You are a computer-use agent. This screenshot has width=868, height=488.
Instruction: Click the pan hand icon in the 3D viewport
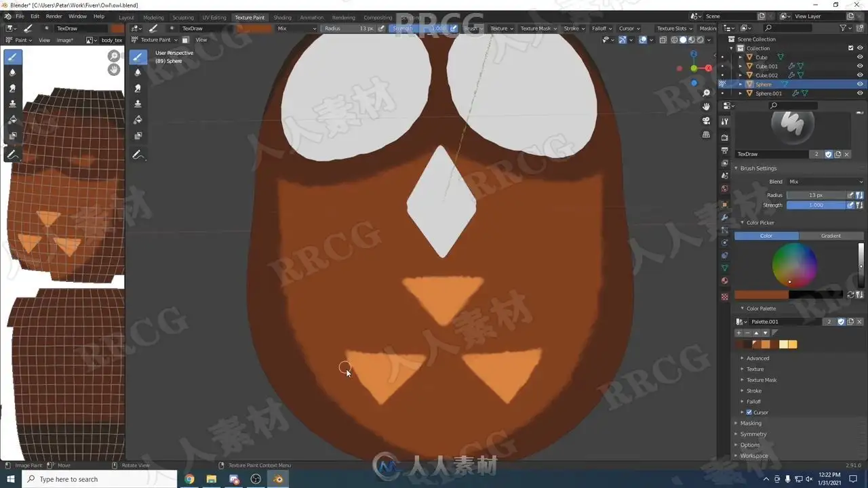pyautogui.click(x=706, y=106)
